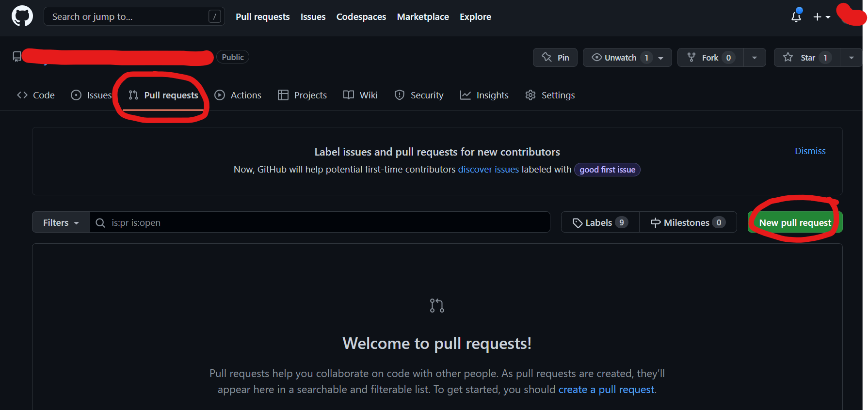Open the Actions tab
The width and height of the screenshot is (868, 410).
[238, 95]
